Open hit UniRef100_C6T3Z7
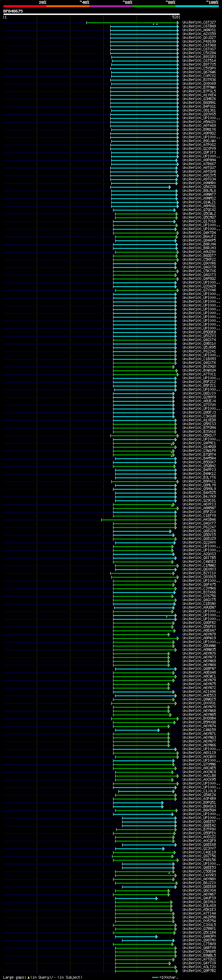222x980 pixels. (199, 23)
